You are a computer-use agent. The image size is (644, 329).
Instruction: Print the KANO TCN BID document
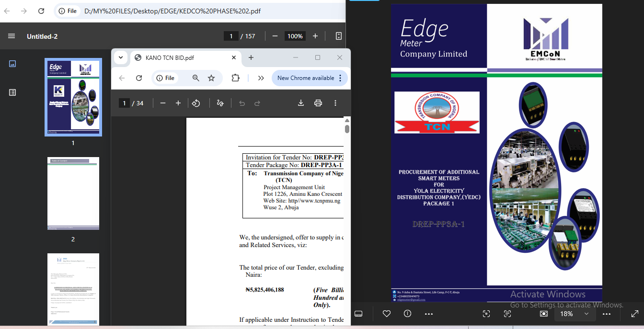point(318,102)
